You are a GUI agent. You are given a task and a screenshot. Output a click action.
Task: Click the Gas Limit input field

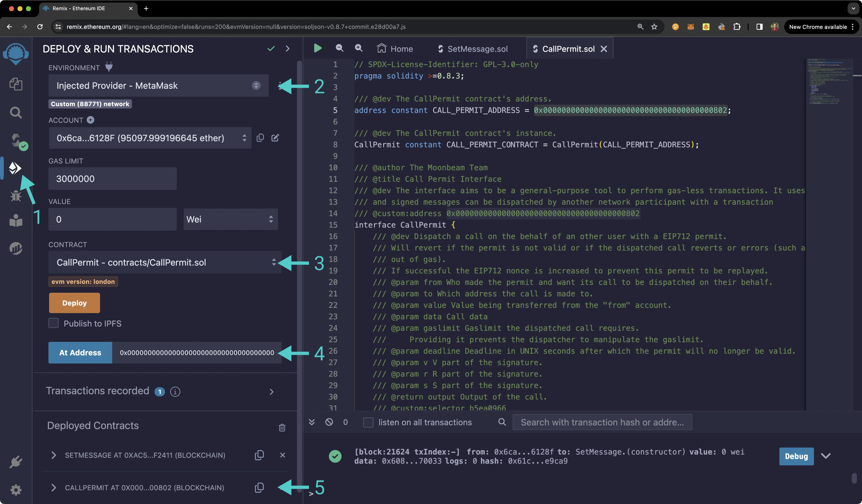click(x=112, y=178)
